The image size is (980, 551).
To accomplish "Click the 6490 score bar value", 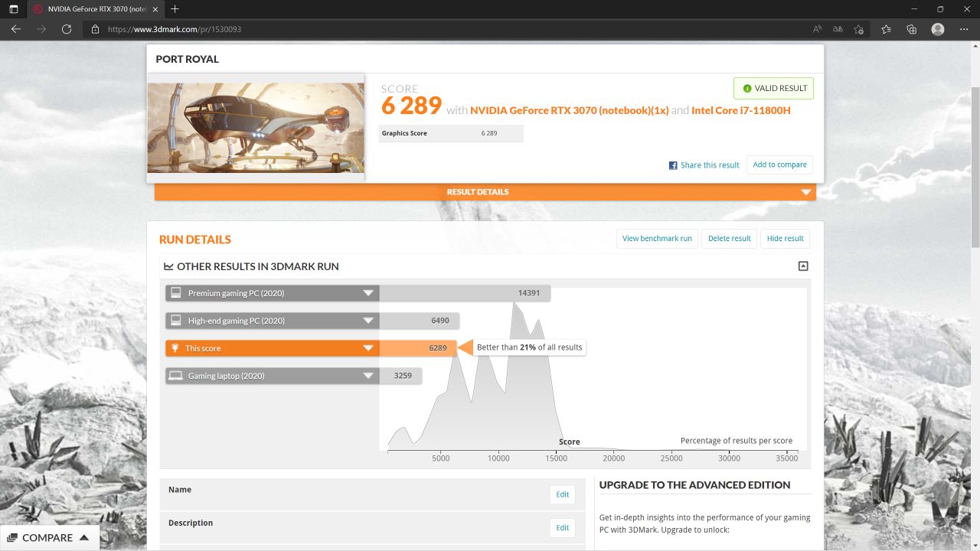I will pos(440,321).
